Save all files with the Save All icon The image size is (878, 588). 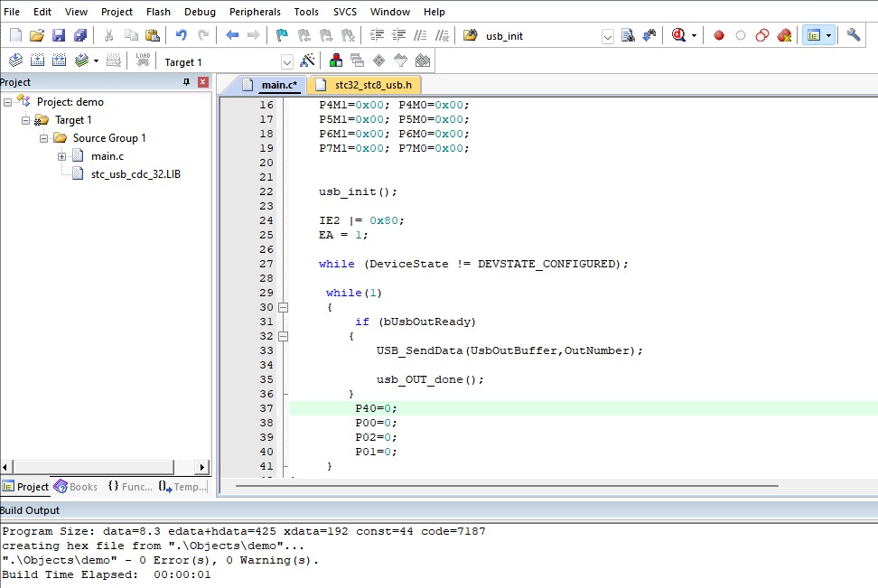tap(80, 35)
